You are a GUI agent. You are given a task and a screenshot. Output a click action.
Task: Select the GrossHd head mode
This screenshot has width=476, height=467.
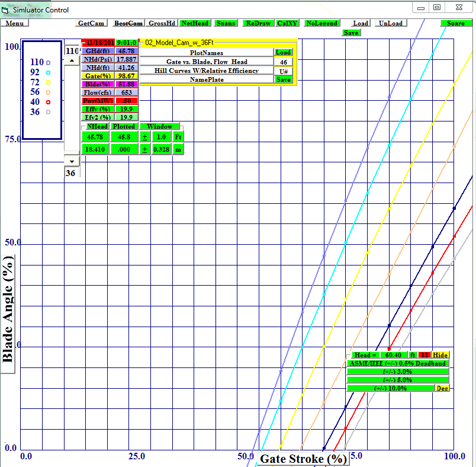tap(162, 23)
